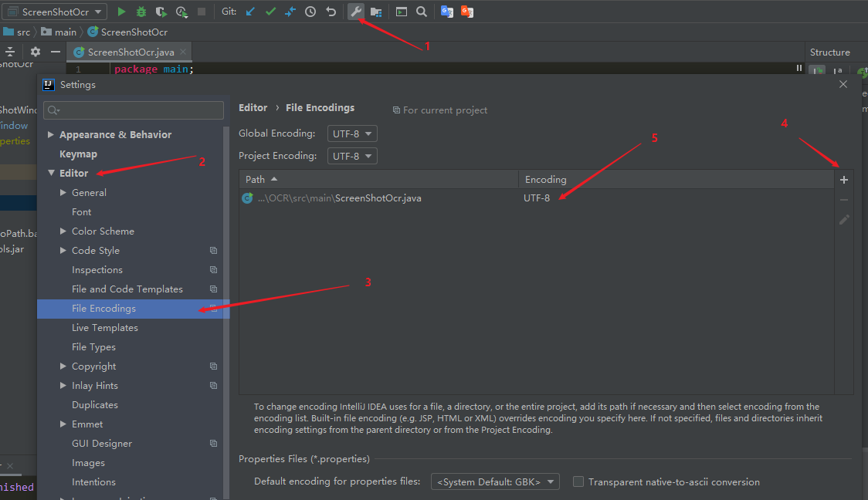Click the ScreenShotOcr class breadcrumb

[x=128, y=32]
